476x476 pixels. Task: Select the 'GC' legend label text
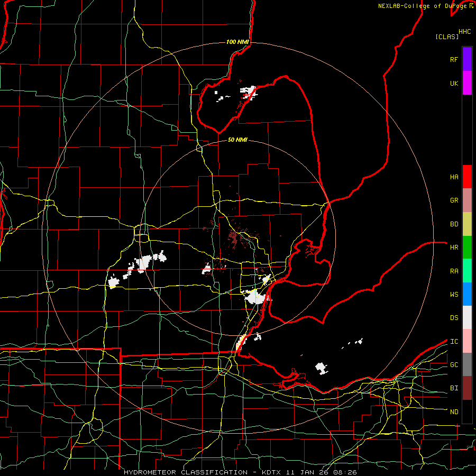click(454, 365)
